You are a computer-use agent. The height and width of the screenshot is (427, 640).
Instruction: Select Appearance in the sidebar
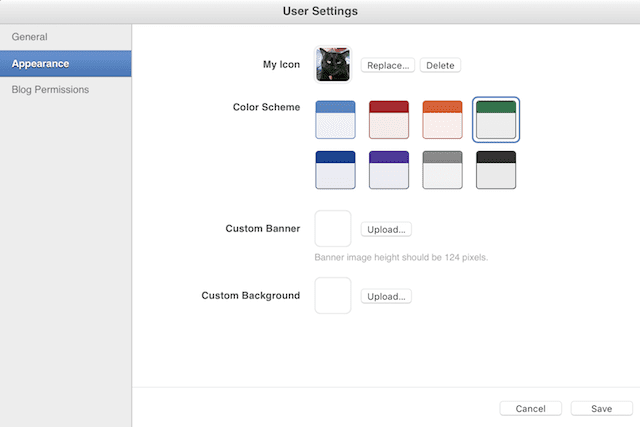40,63
